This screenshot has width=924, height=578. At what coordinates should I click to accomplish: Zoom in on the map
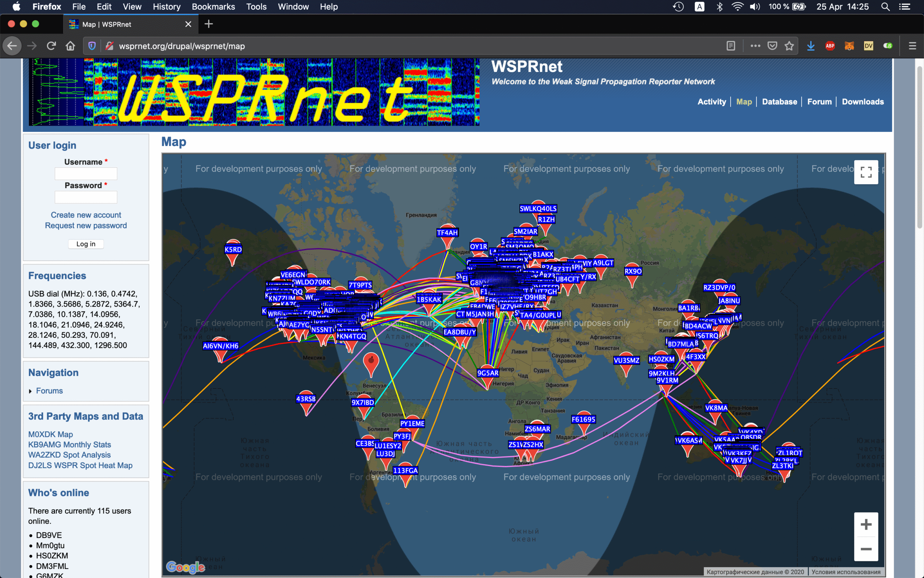pyautogui.click(x=866, y=524)
